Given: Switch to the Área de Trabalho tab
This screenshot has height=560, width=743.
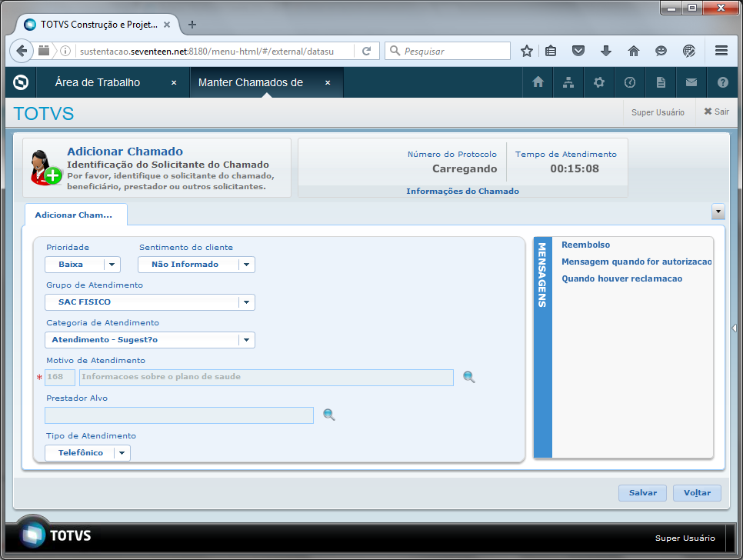Looking at the screenshot, I should click(98, 82).
